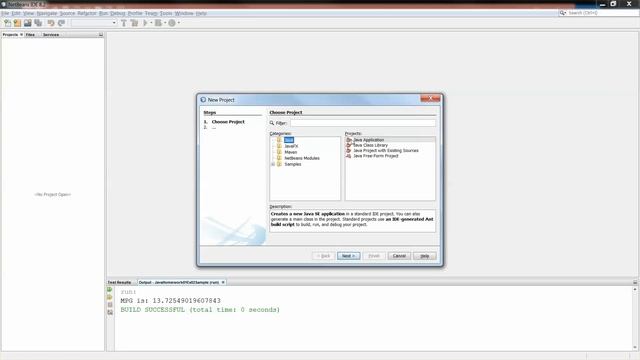Select the Java category
The image size is (640, 360).
[289, 140]
